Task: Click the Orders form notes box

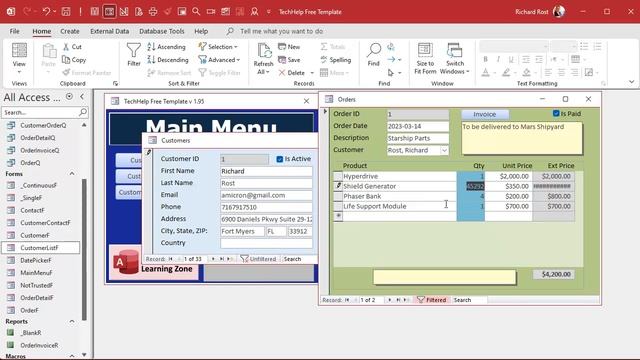Action: point(522,138)
